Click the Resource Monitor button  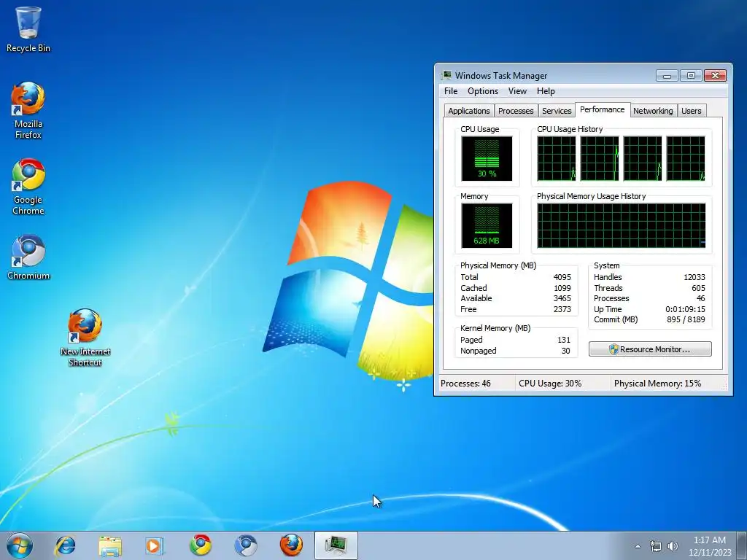tap(650, 349)
